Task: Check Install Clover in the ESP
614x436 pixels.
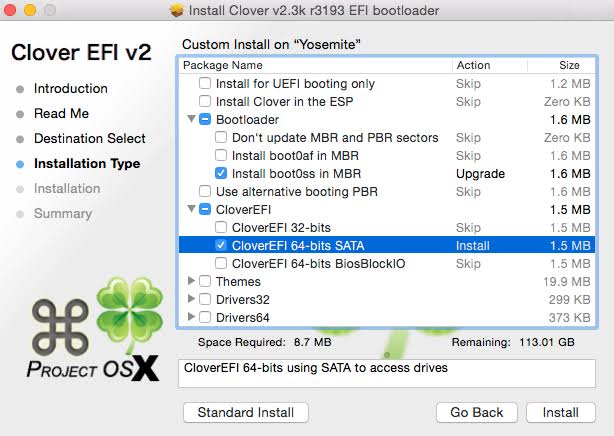Action: 205,101
